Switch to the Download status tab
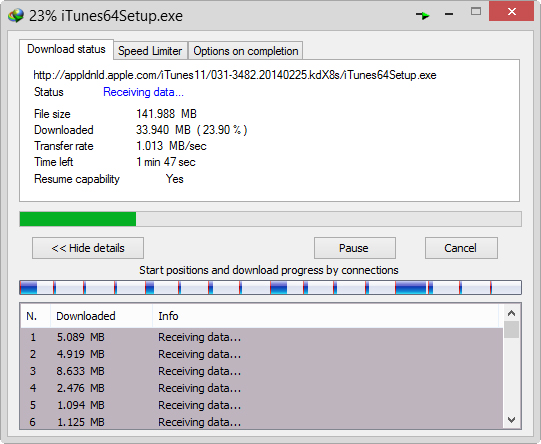Viewport: 541px width, 444px height. (x=66, y=49)
